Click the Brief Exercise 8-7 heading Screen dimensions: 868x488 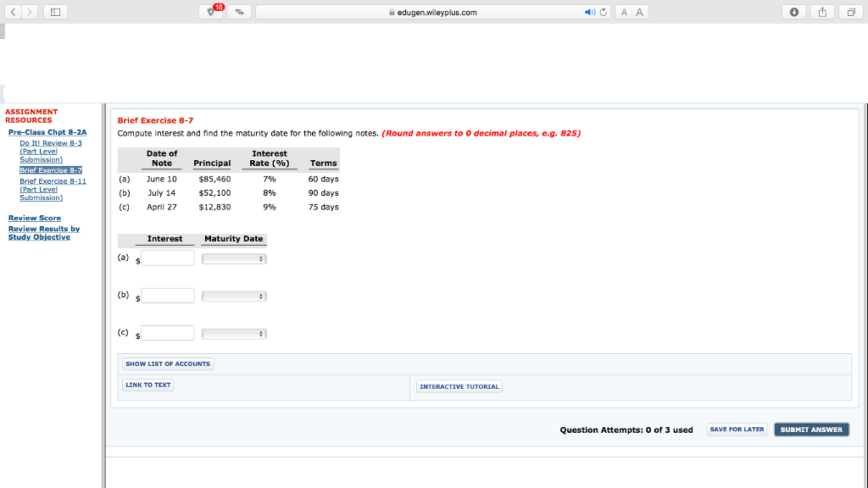[156, 120]
